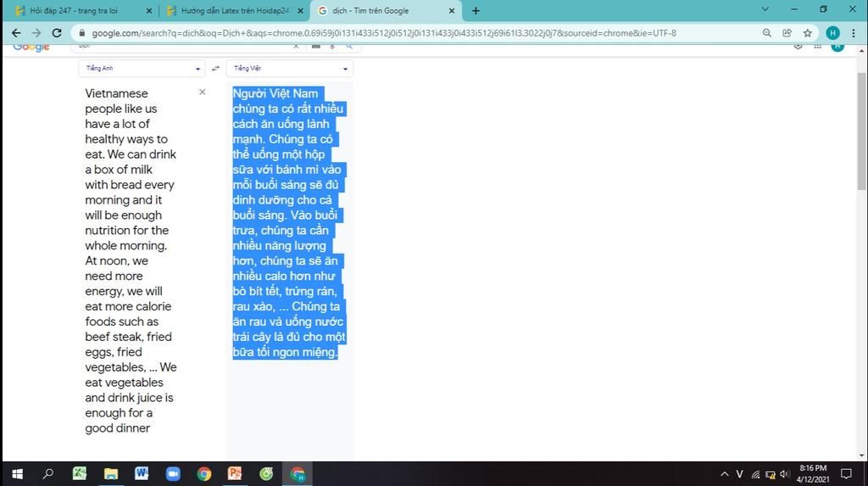Share this page from the address bar

tap(787, 33)
